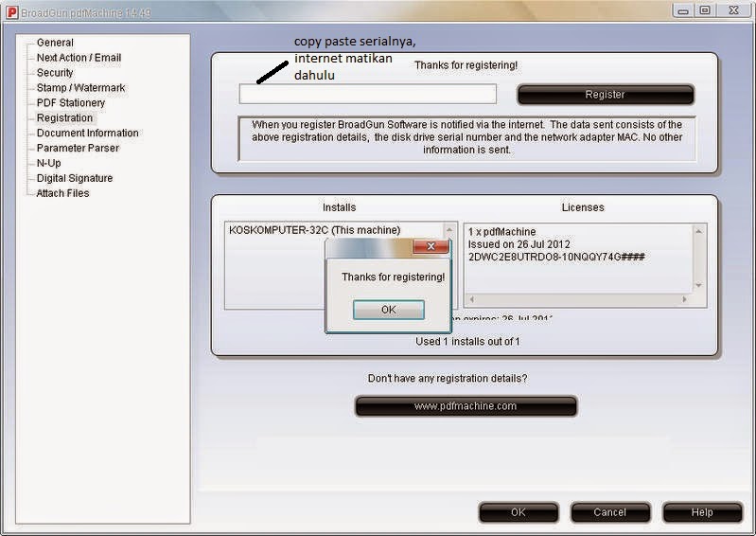Click the OK button at window bottom
The height and width of the screenshot is (536, 756).
(x=518, y=512)
